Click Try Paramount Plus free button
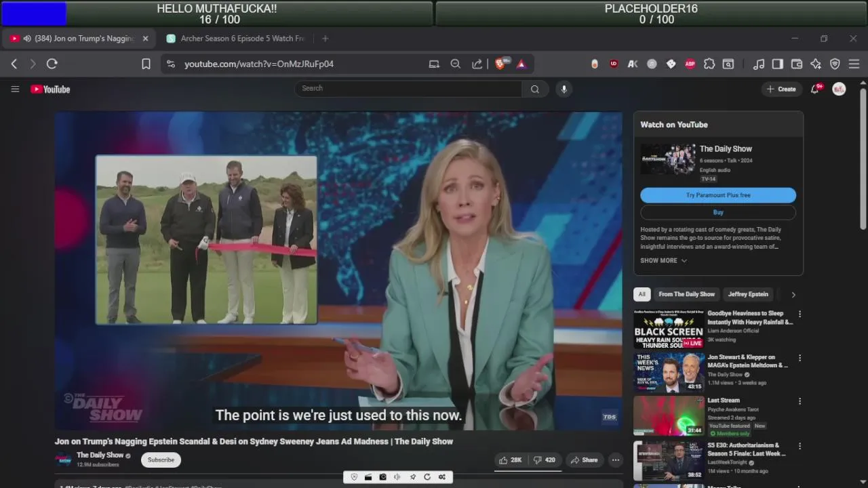The width and height of the screenshot is (868, 488). 718,195
